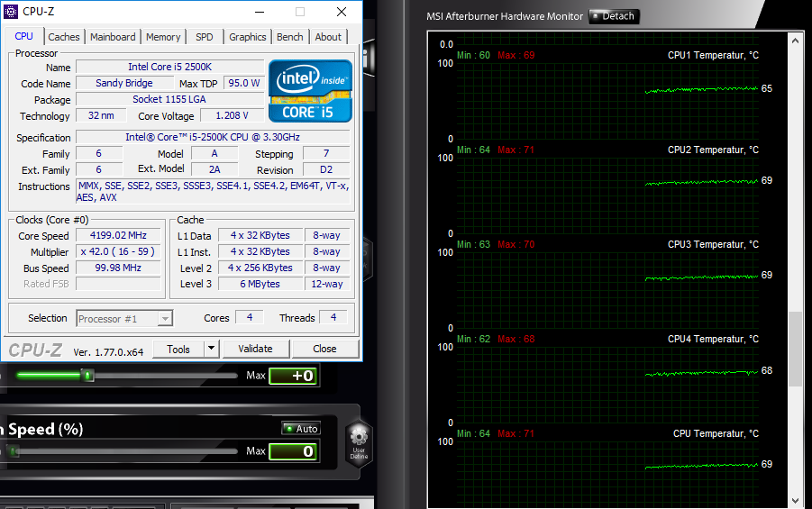Click the 6 MBytes Level 3 cache value
812x509 pixels.
tap(260, 284)
